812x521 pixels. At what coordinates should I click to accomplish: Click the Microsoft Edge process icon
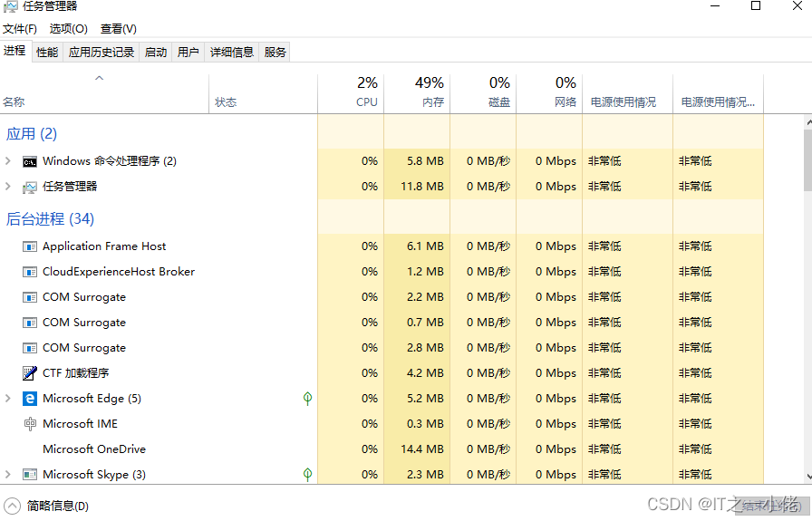pos(30,399)
